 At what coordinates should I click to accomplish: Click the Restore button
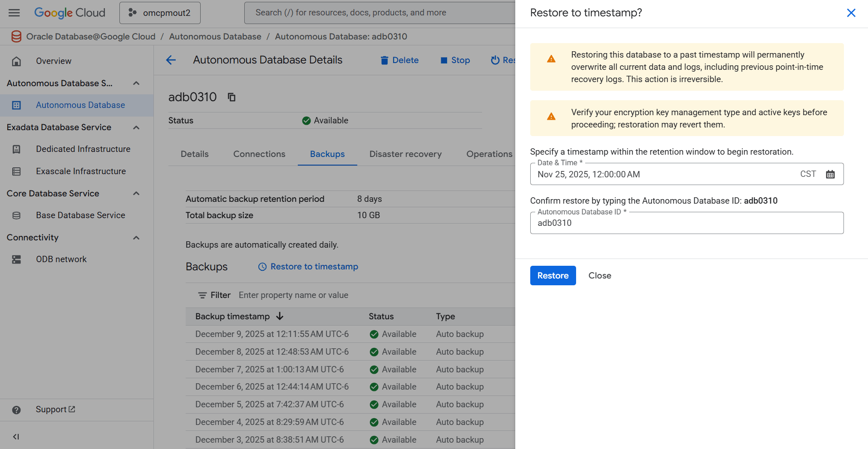[552, 275]
